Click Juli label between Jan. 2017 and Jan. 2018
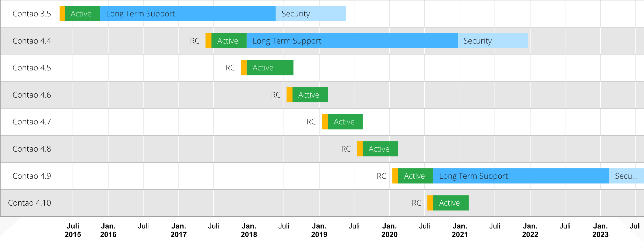This screenshot has height=248, width=644. pos(214,226)
